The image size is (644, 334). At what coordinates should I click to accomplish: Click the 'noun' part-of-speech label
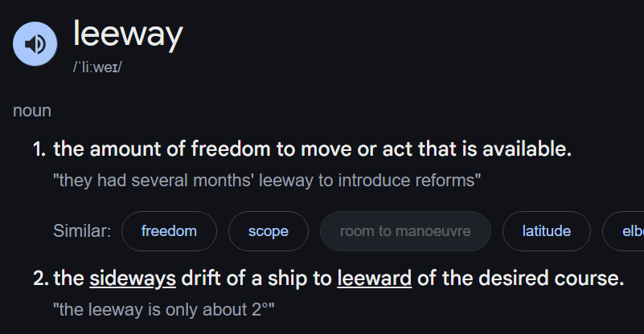[x=32, y=111]
